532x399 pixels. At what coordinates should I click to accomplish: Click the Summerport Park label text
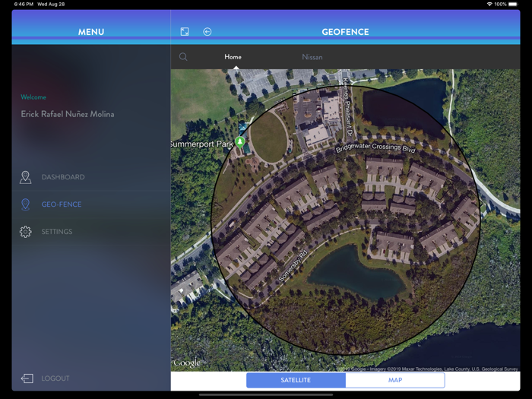pos(202,144)
